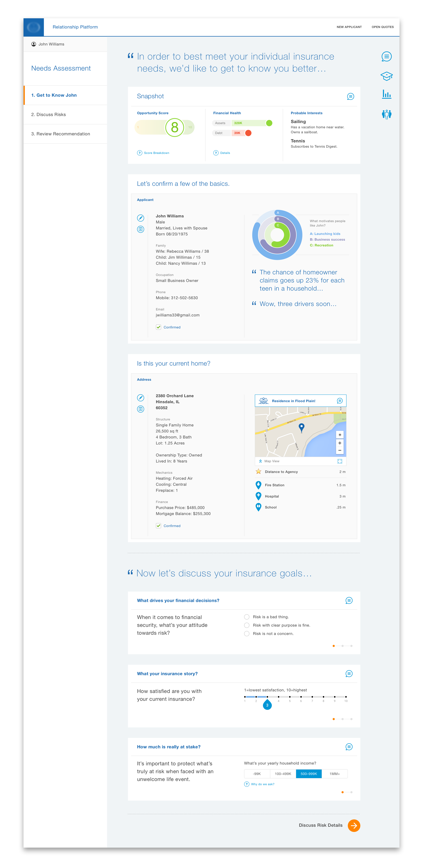423x868 pixels.
Task: Click the C: Recreation legend entry
Action: [x=322, y=245]
